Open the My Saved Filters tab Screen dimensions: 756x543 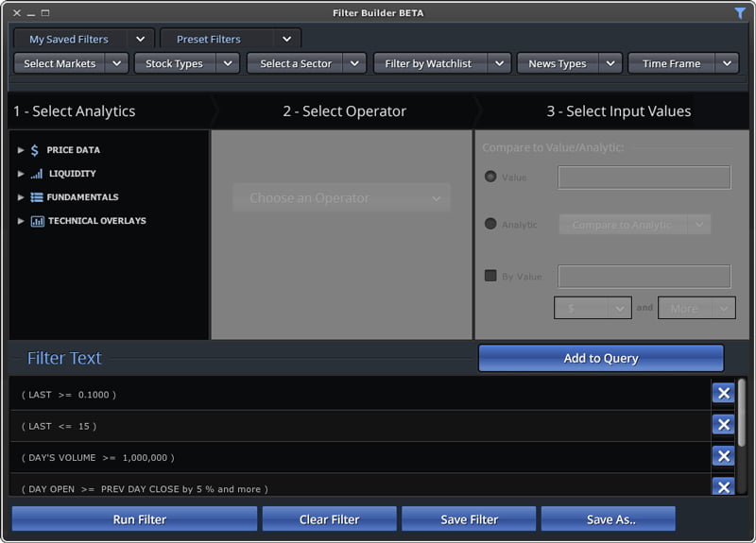[x=69, y=39]
